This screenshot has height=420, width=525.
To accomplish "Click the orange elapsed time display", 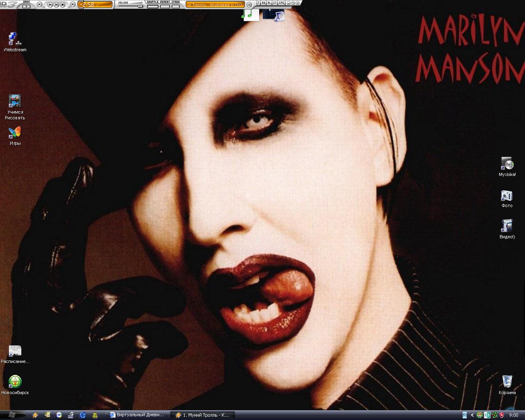I will point(95,5).
